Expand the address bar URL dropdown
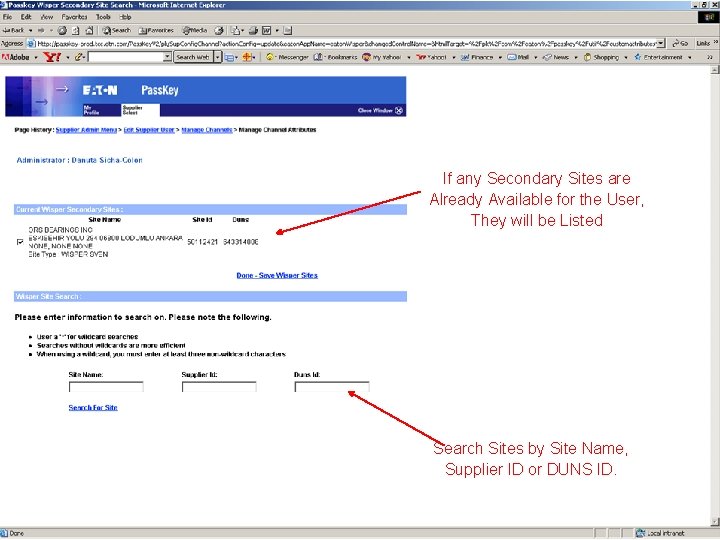This screenshot has width=720, height=540. [x=661, y=43]
